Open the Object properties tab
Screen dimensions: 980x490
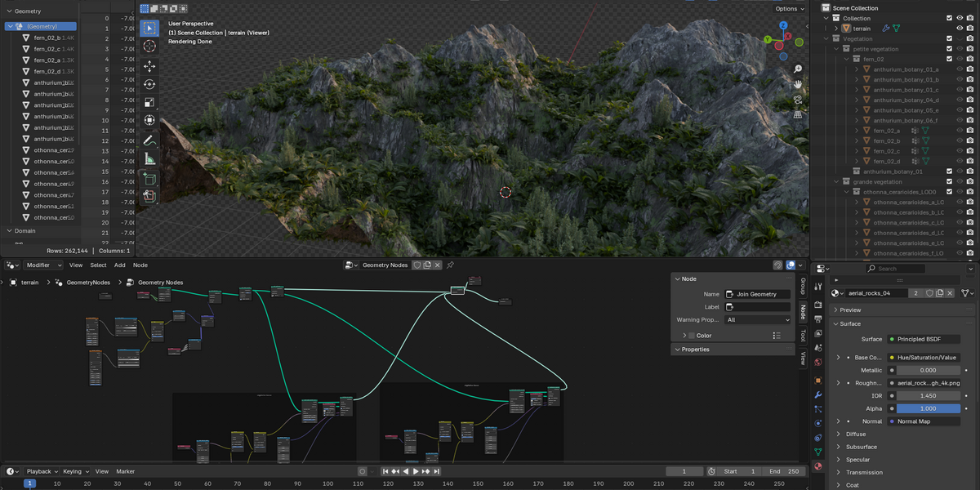817,380
